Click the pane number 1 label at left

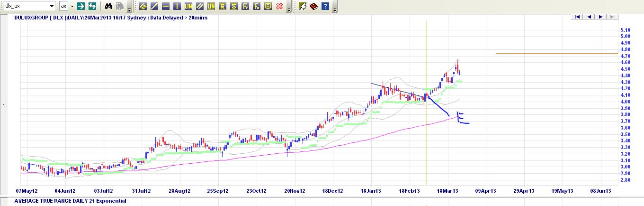(4, 105)
